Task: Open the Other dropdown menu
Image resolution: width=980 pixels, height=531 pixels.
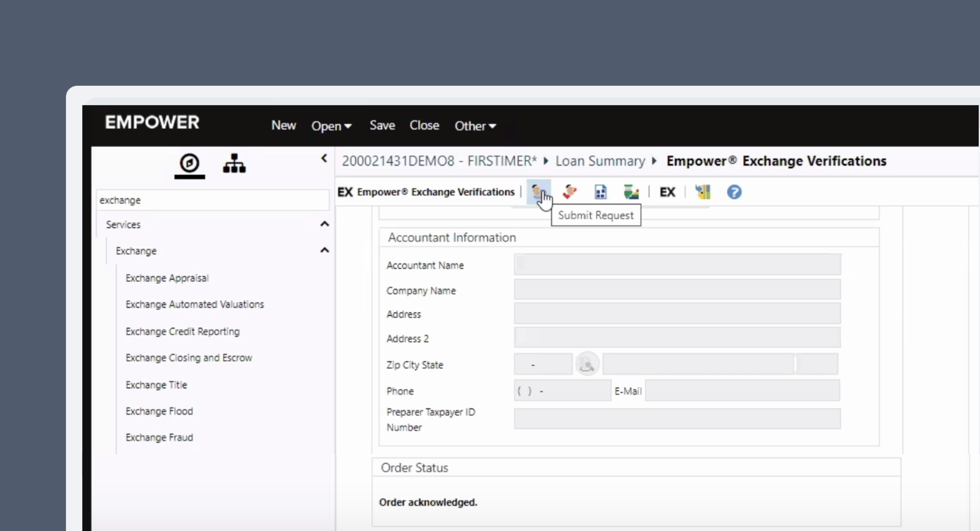Action: pyautogui.click(x=475, y=126)
